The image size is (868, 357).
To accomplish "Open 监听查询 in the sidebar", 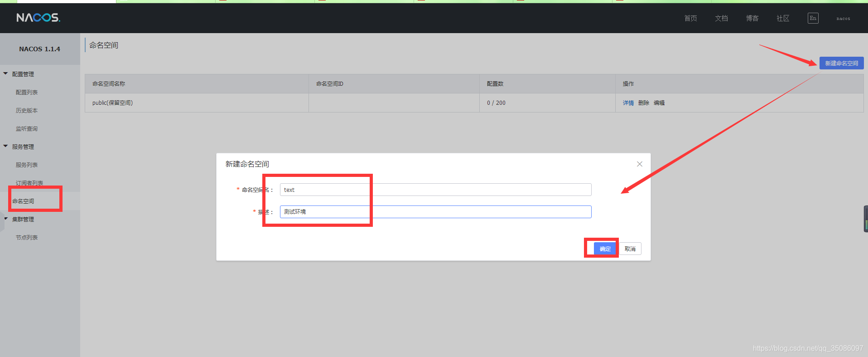I will 27,128.
